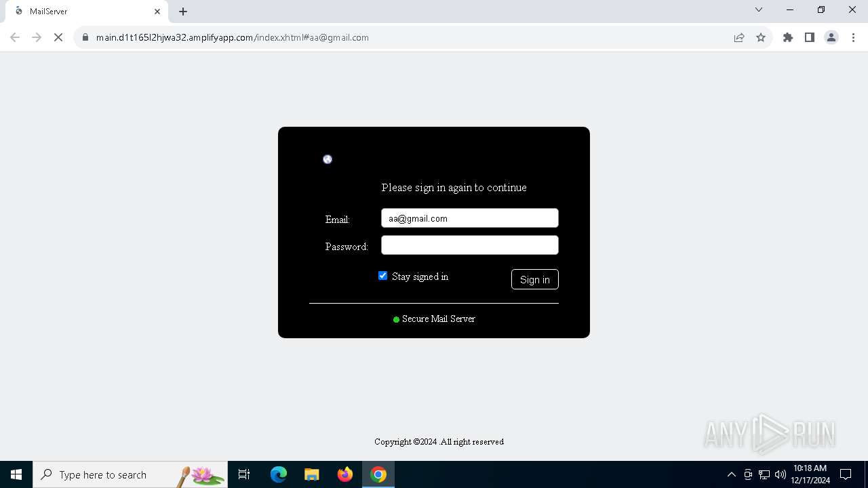This screenshot has height=488, width=868.
Task: Switch to Chrome taskbar icon
Action: tap(378, 474)
